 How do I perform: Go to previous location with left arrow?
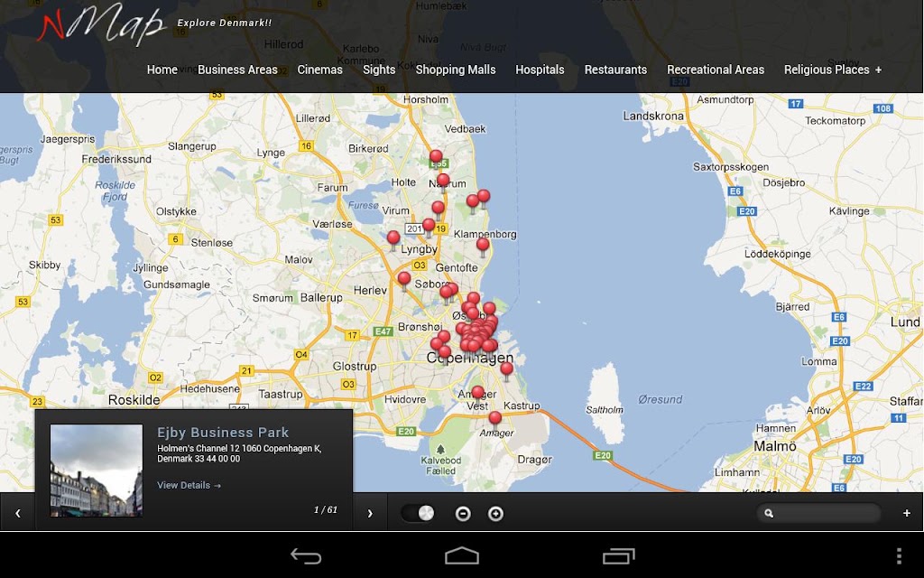pyautogui.click(x=18, y=513)
